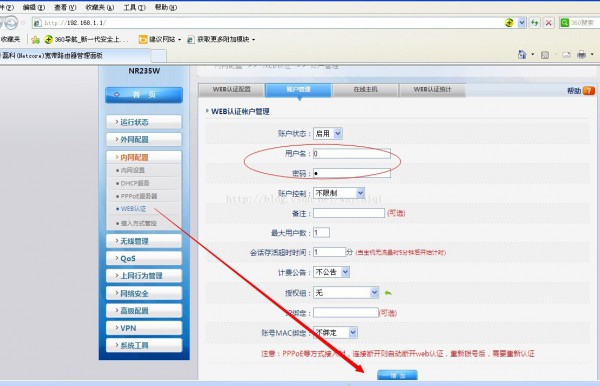The image size is (600, 386).
Task: Click the browser refresh icon
Action: (x=534, y=23)
